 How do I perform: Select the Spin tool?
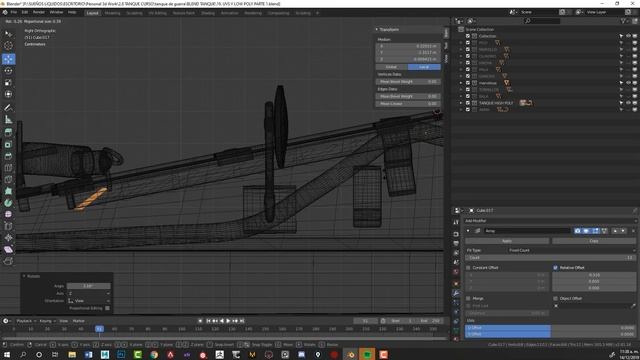coord(8,203)
